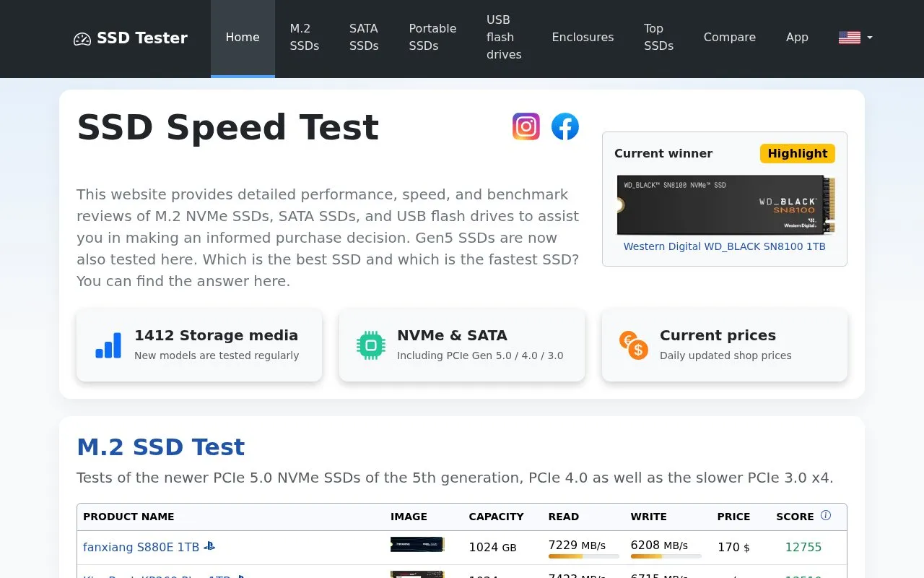Click the orange coins Current prices icon

634,345
